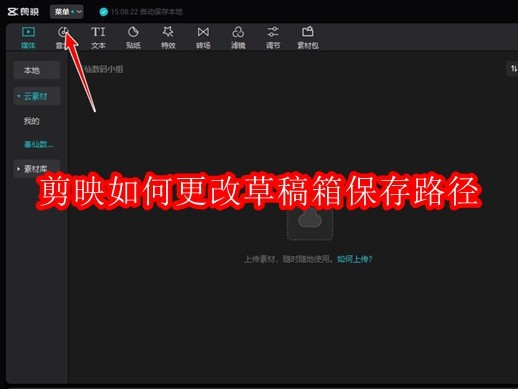Open the 调节 (Adjust) sliders icon

click(273, 32)
